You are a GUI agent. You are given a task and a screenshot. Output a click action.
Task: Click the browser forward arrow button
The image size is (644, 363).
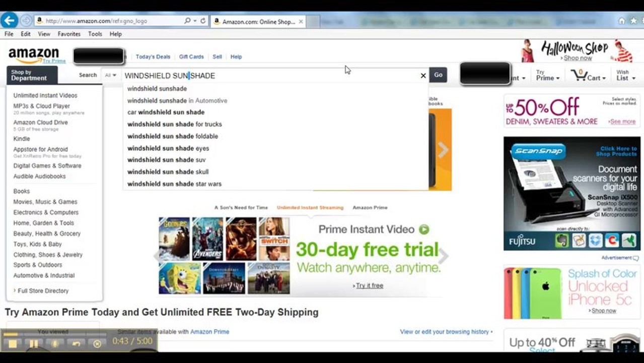tap(26, 21)
